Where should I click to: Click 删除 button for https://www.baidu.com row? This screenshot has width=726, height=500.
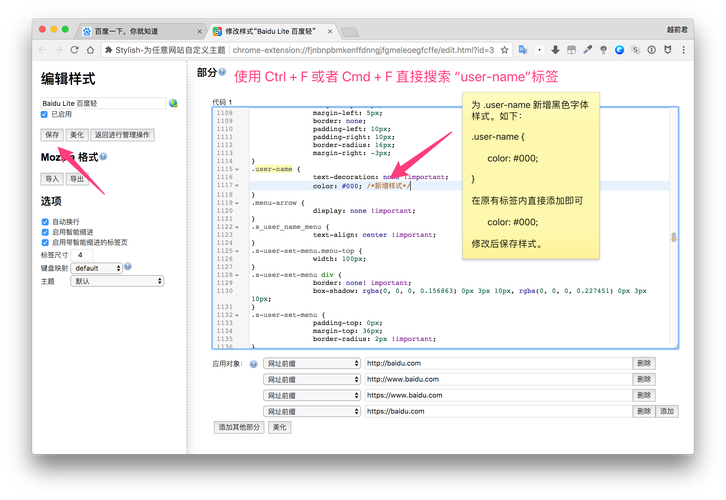(x=644, y=395)
